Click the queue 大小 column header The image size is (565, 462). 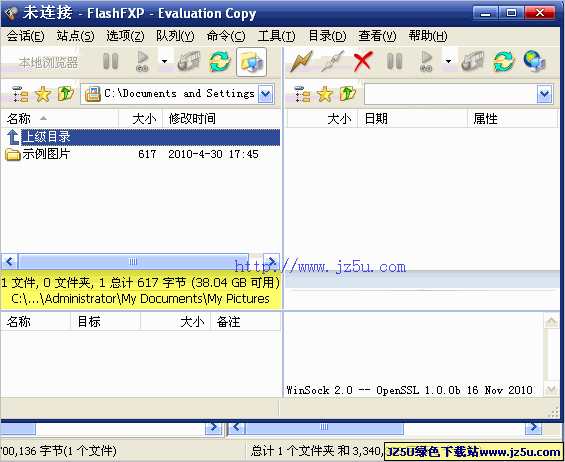175,321
